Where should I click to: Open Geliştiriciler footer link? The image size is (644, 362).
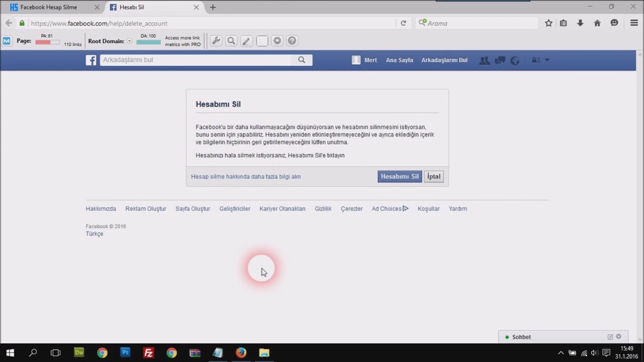coord(234,209)
